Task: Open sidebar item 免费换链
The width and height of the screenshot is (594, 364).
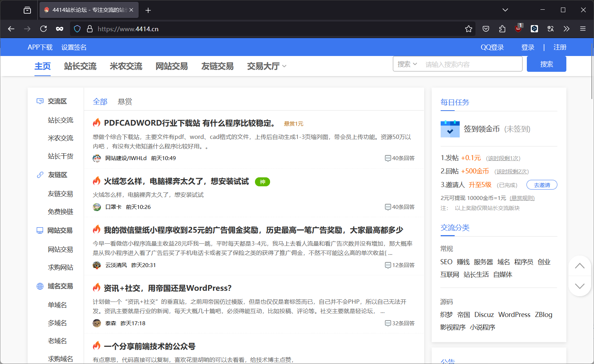Action: click(x=60, y=212)
